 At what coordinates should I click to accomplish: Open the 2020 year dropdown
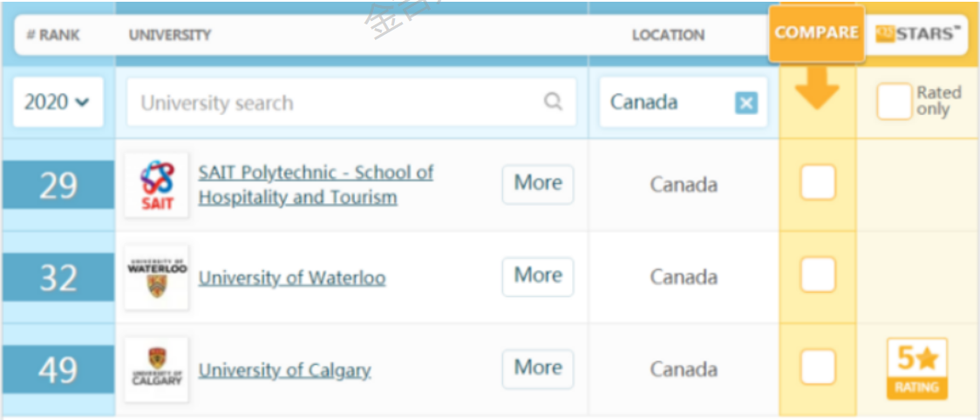[x=58, y=102]
